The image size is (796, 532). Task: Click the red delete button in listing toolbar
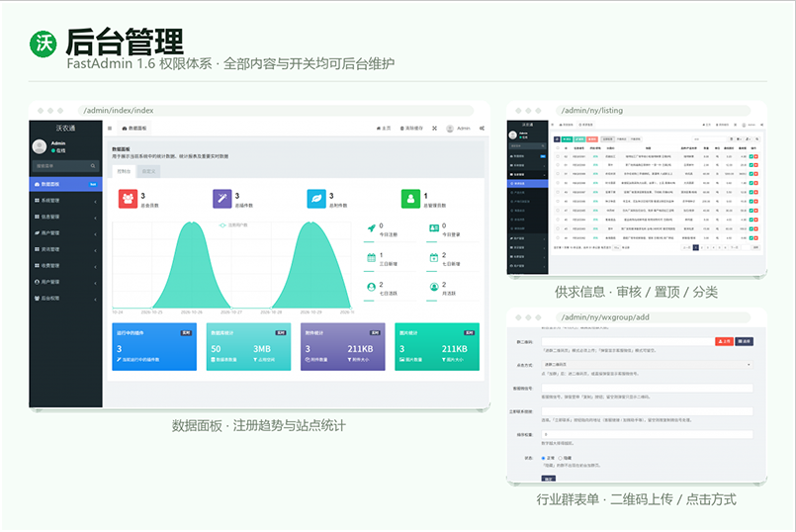tap(592, 139)
